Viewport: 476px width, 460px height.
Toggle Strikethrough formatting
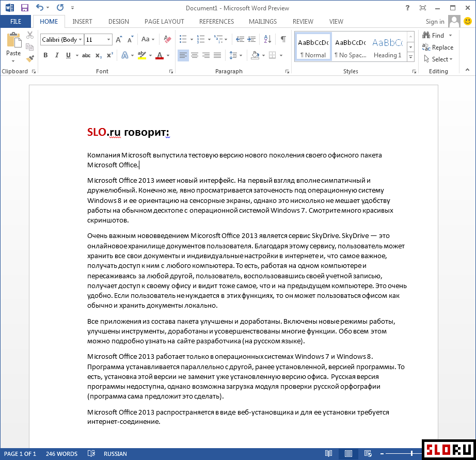(x=86, y=55)
